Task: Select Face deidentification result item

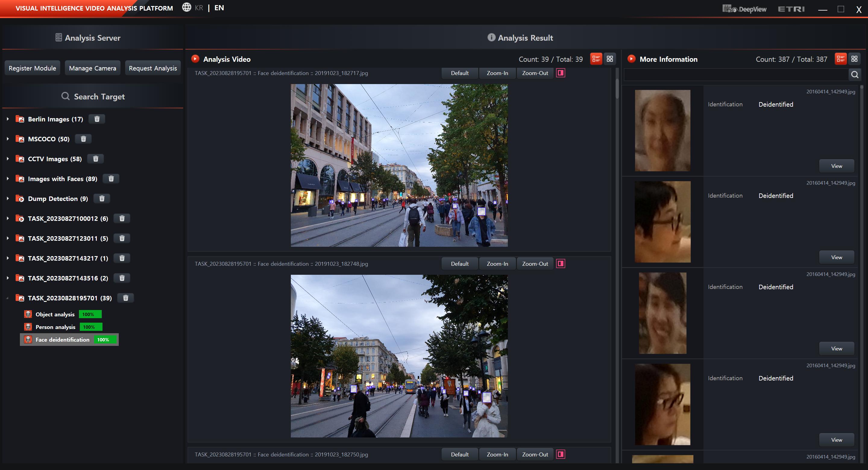Action: pyautogui.click(x=69, y=340)
